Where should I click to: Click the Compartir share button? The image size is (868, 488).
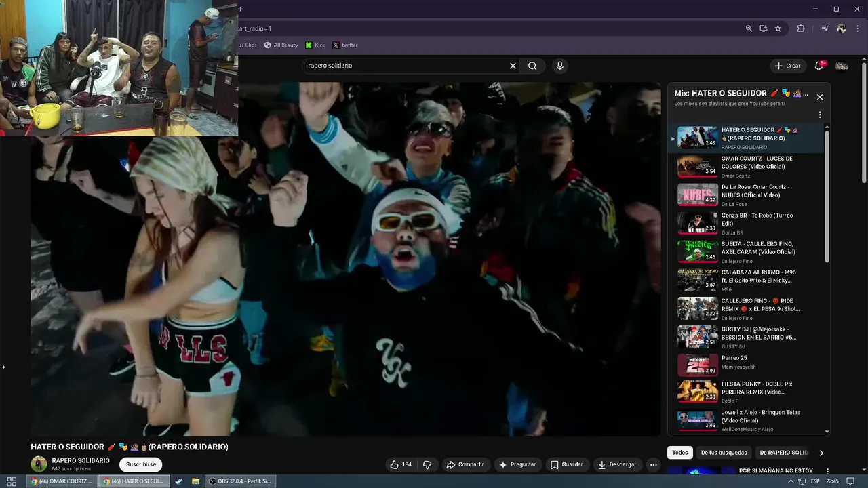tap(465, 464)
